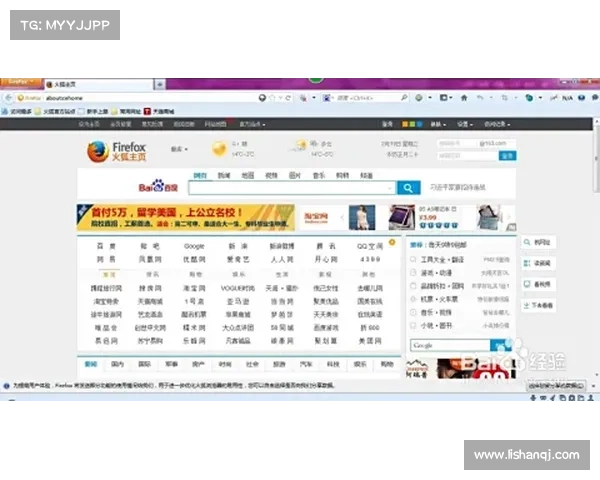Open the 58同城 site link
This screenshot has width=600, height=480.
pos(282,328)
